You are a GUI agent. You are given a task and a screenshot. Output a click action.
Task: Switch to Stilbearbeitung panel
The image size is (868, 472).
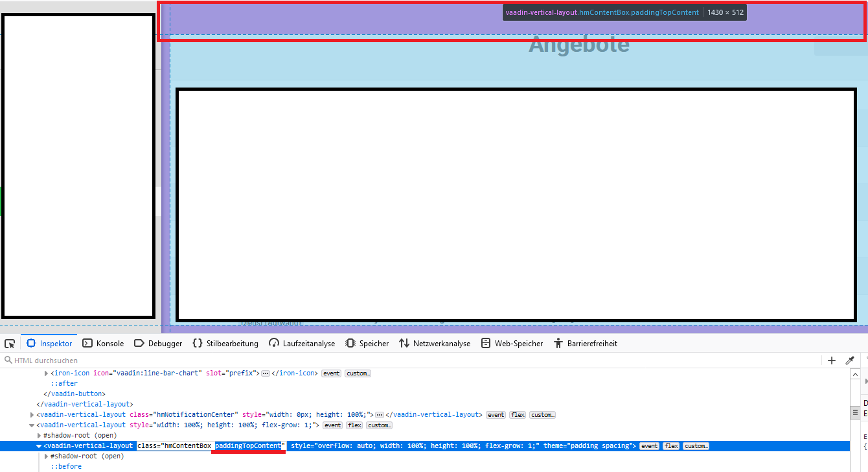point(225,344)
